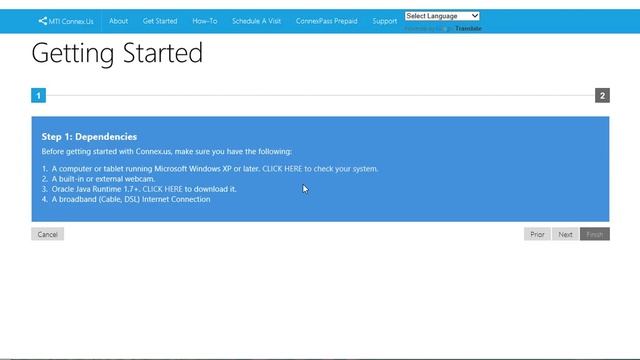
Task: Click the Step 1: Dependencies heading
Action: (89, 137)
